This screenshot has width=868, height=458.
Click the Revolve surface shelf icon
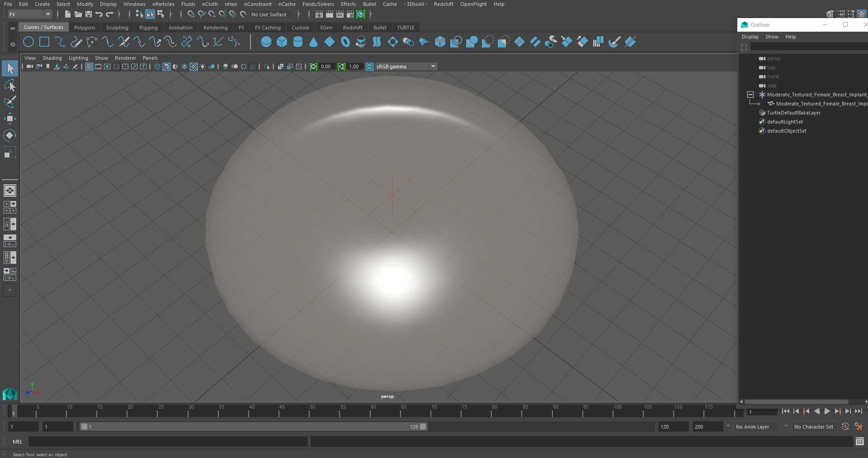[361, 42]
